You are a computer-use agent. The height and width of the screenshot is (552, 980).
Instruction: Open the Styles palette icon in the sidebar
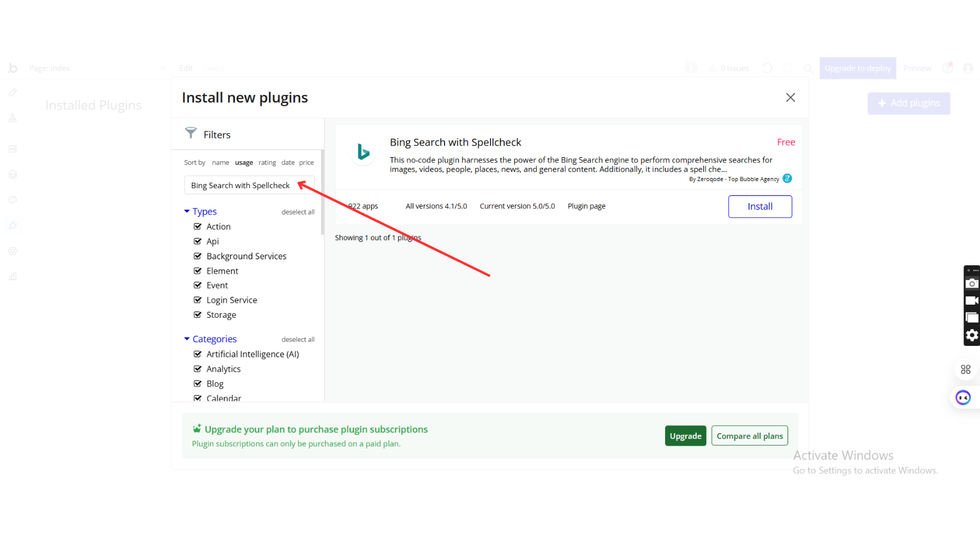(13, 200)
